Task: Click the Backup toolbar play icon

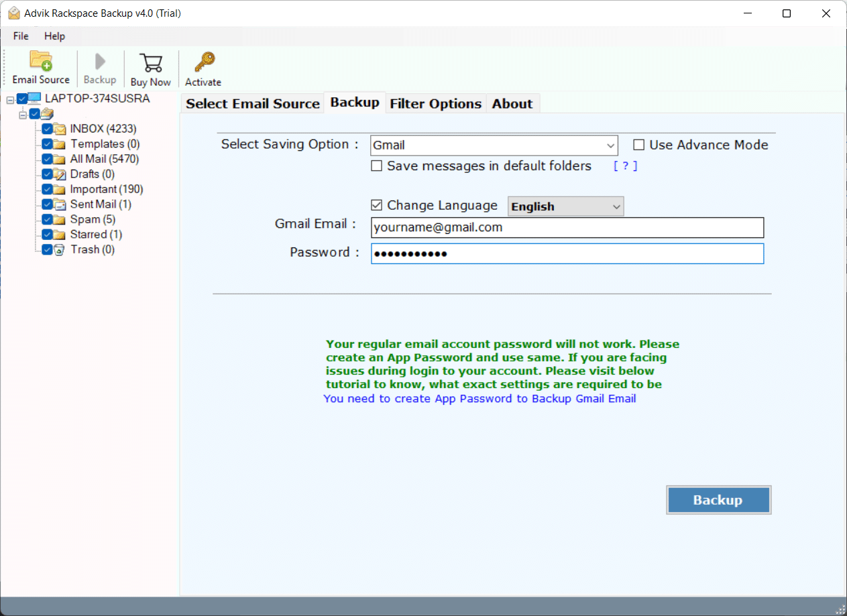Action: (100, 62)
